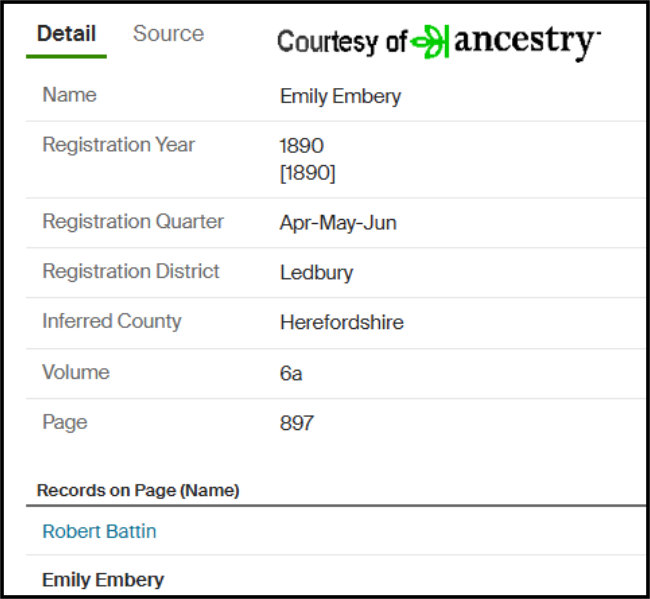Viewport: 650px width, 599px height.
Task: Click the Volume field label
Action: (x=75, y=373)
